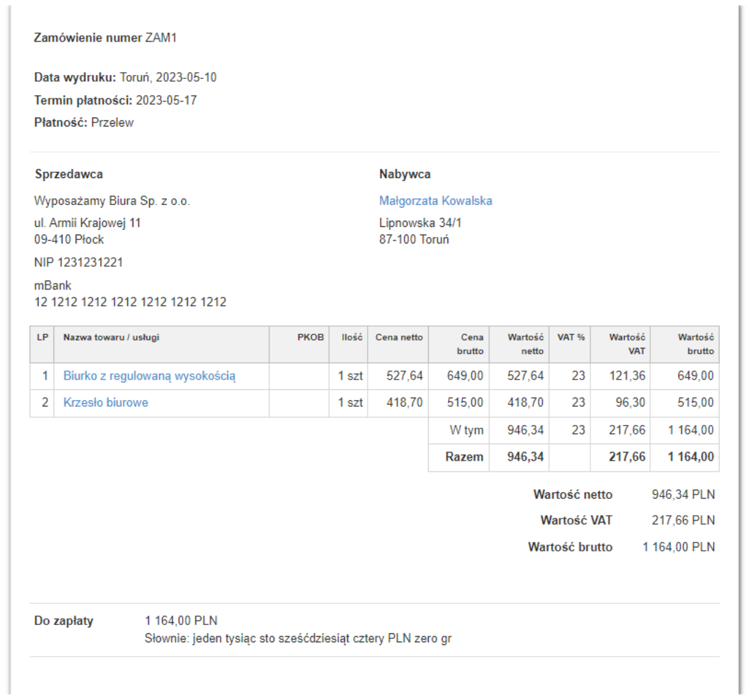Click the Nabywca section heading
747x700 pixels.
405,174
